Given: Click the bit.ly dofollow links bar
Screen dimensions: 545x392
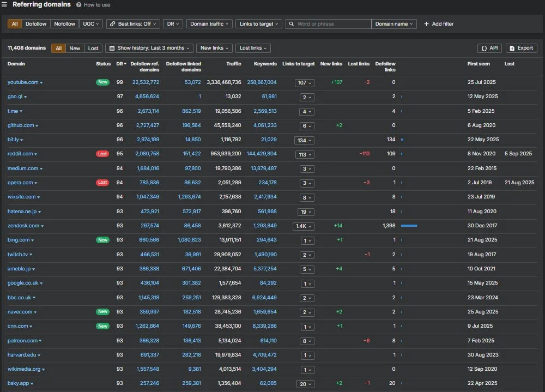Looking at the screenshot, I should [402, 140].
